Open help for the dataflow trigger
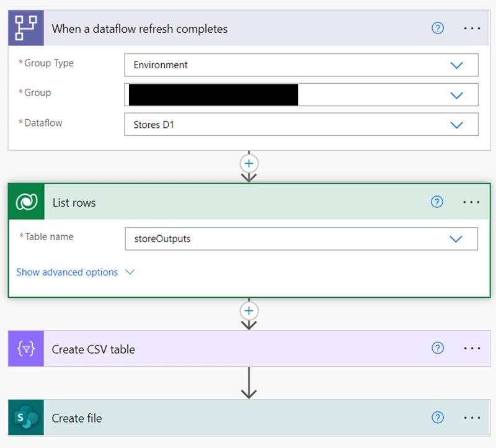The width and height of the screenshot is (496, 448). coord(437,28)
